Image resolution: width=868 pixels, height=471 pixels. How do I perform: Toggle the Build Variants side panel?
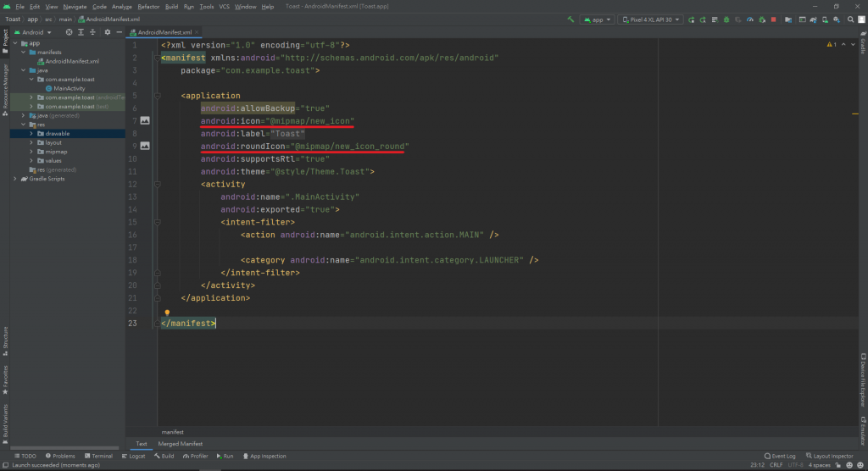click(6, 424)
